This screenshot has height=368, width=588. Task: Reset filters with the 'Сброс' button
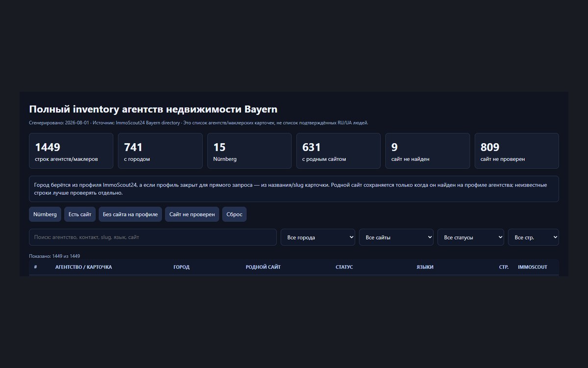(x=234, y=214)
